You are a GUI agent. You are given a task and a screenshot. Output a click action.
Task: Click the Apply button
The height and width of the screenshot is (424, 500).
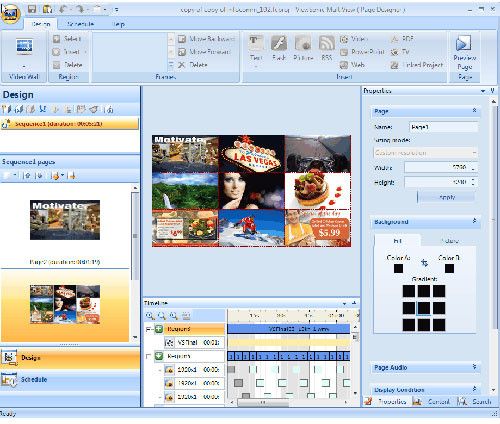click(x=446, y=197)
